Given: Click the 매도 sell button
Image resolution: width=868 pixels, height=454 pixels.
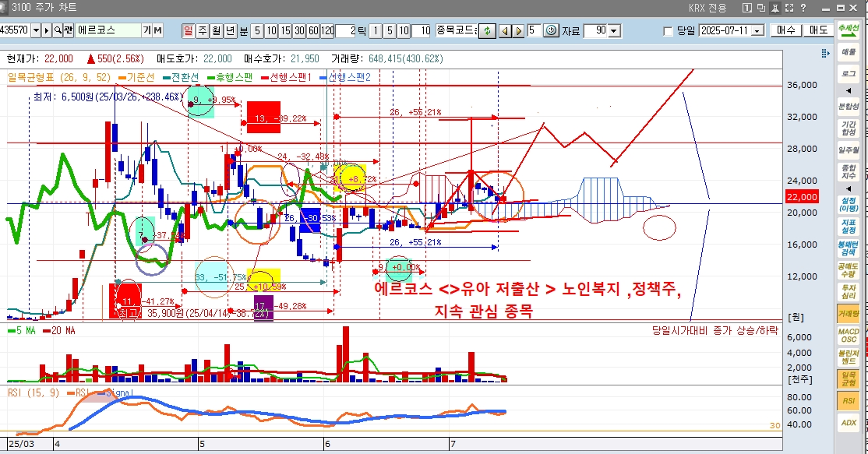Looking at the screenshot, I should click(x=818, y=30).
